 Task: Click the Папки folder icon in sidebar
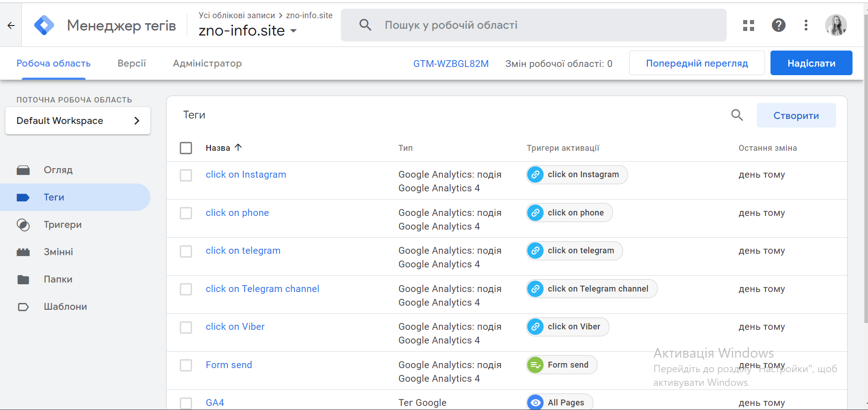point(23,280)
